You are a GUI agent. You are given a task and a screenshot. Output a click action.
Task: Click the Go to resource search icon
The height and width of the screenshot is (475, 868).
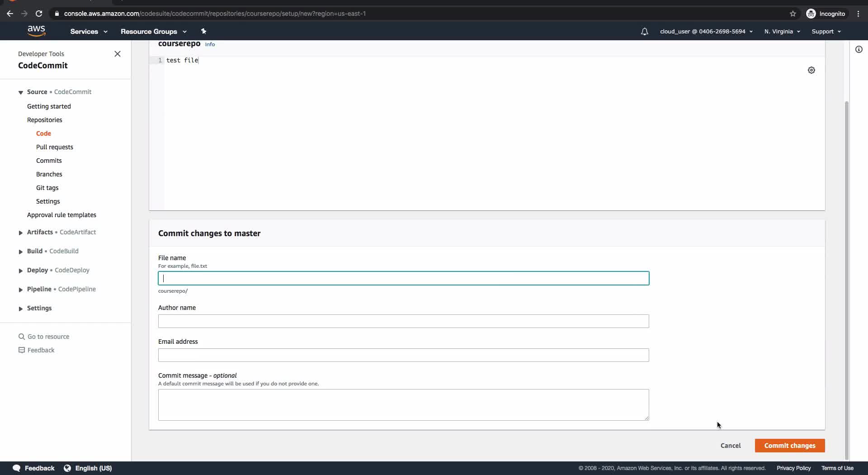(x=21, y=337)
